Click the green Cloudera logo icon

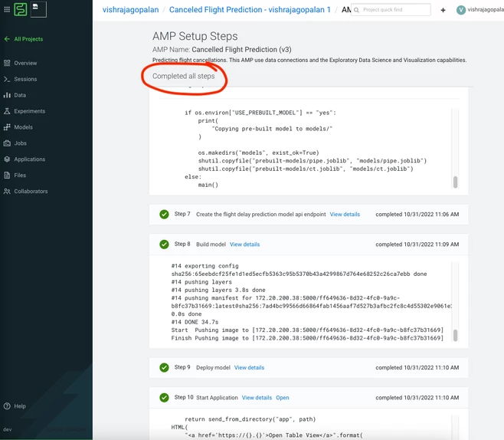pos(21,9)
